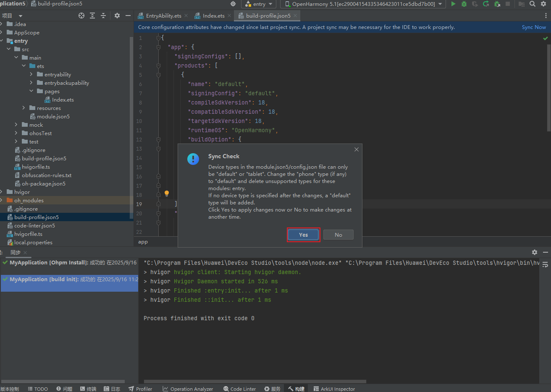Close the build-profile.json5 editor tab

pyautogui.click(x=295, y=16)
